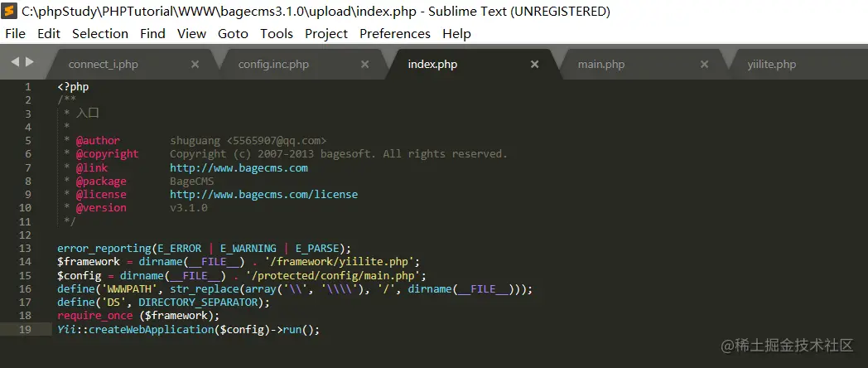Place cursor on the <?php opening tag
Screen dimensions: 868x368
[73, 87]
